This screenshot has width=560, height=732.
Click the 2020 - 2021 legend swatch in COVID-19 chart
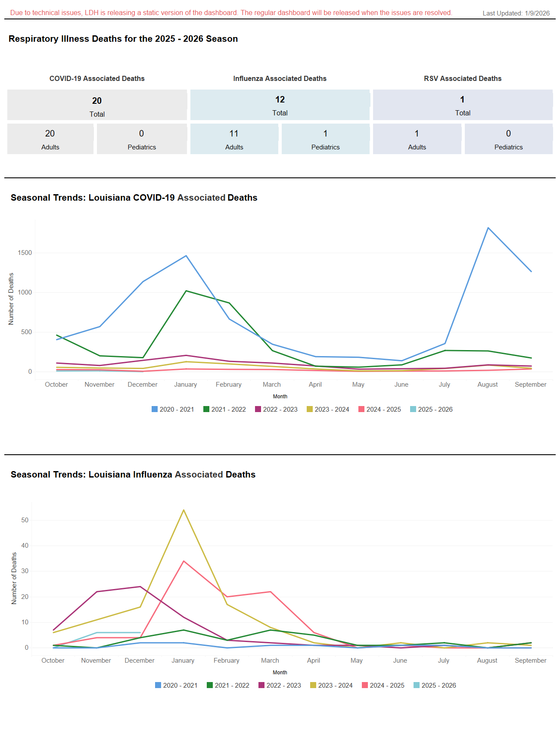click(155, 409)
